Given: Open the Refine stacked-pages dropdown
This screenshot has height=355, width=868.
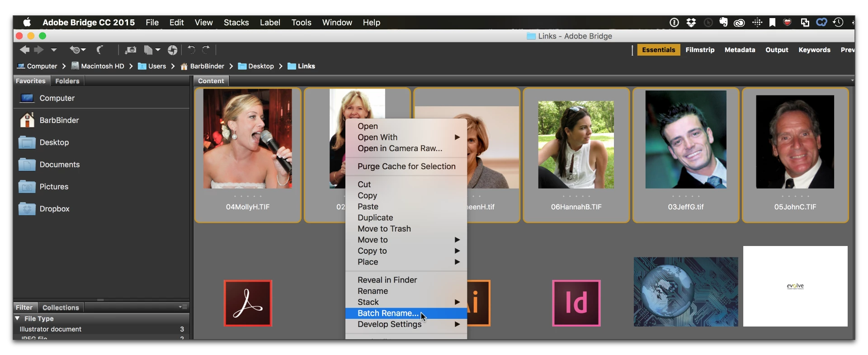Looking at the screenshot, I should [x=152, y=50].
